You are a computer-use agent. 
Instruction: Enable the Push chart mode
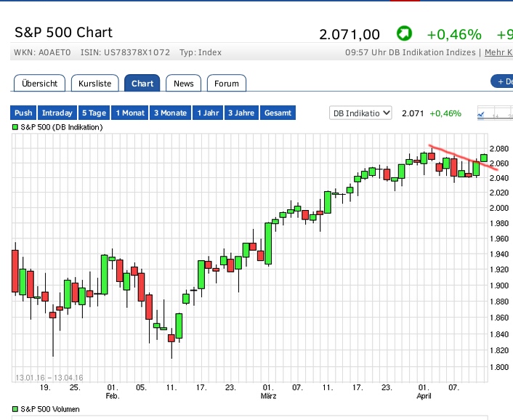pyautogui.click(x=23, y=113)
